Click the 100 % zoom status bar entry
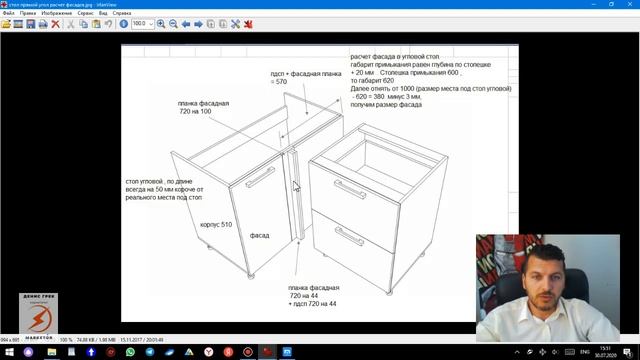 tap(66, 340)
